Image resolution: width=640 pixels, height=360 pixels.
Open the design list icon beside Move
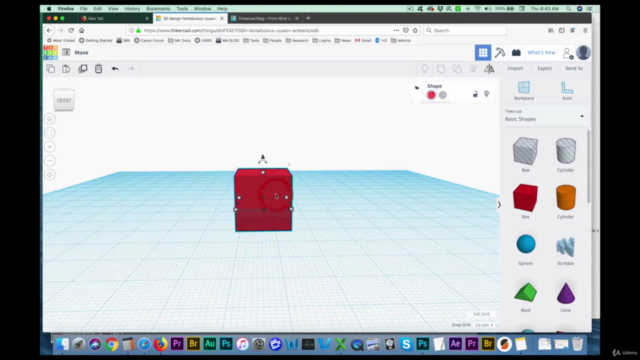(66, 52)
